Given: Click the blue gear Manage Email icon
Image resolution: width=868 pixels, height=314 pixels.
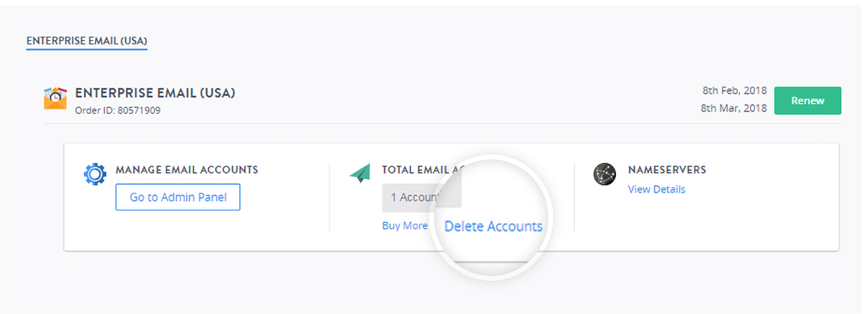Looking at the screenshot, I should click(x=95, y=174).
